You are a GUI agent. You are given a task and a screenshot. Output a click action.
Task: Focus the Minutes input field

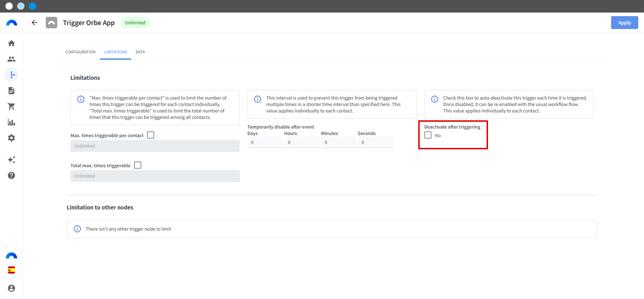click(x=338, y=142)
